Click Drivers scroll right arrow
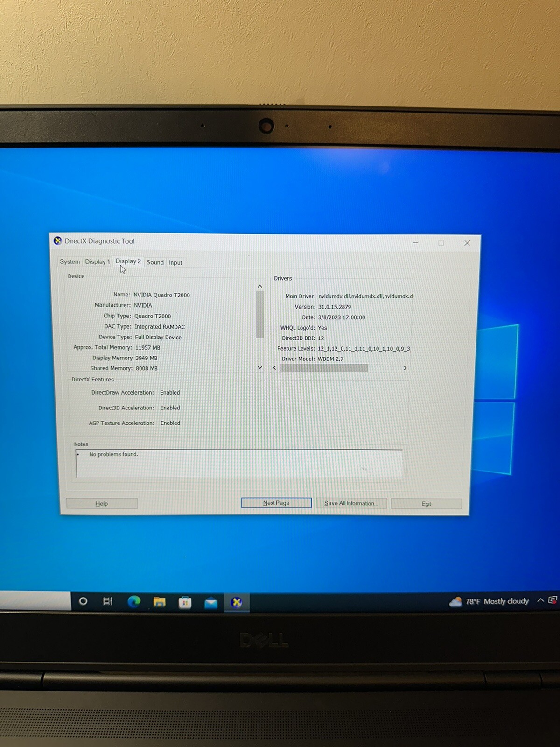This screenshot has width=560, height=747. click(405, 368)
